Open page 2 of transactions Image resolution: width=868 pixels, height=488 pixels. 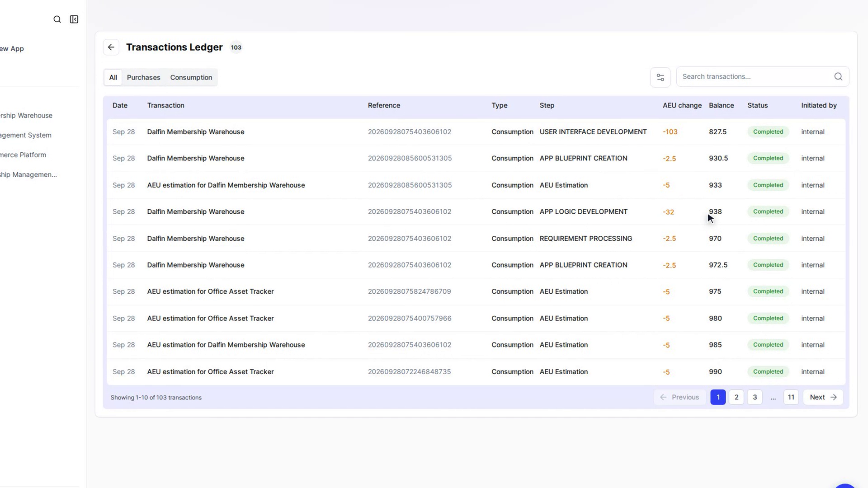[736, 397]
